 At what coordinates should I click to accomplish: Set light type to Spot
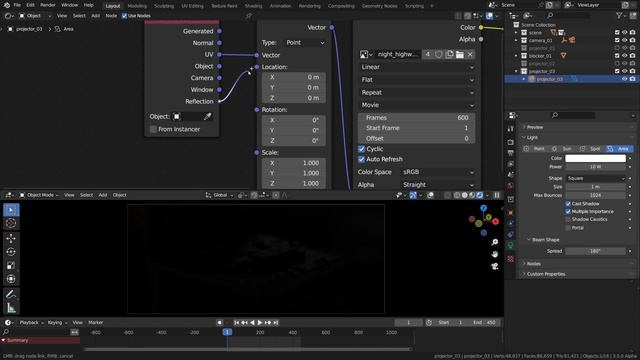point(591,149)
